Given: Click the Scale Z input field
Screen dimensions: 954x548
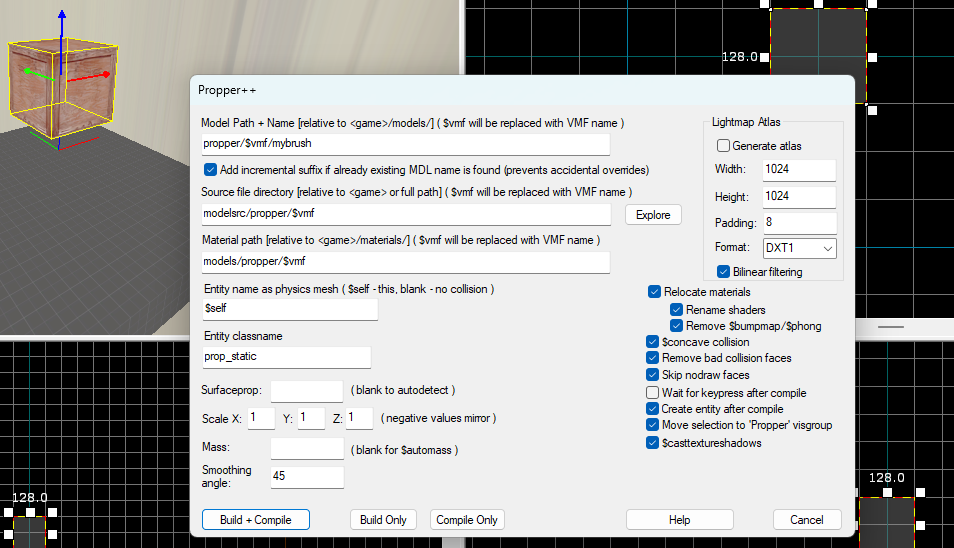Looking at the screenshot, I should point(359,418).
